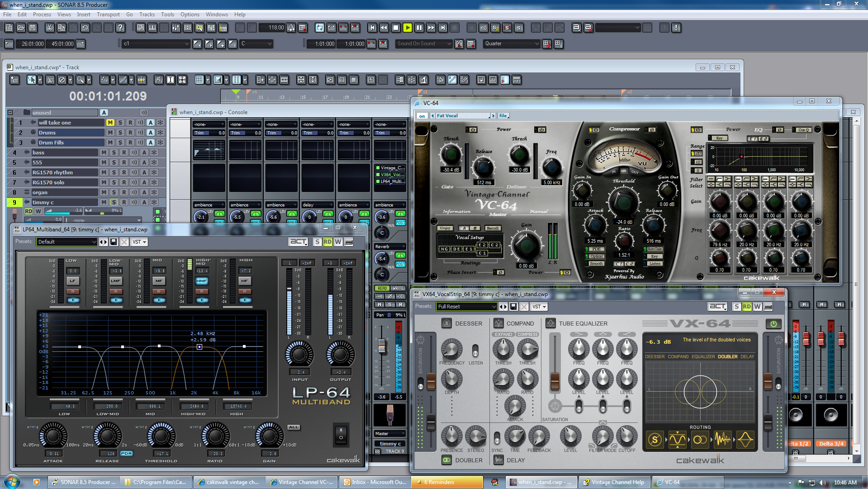This screenshot has width=868, height=489.
Task: Click next preset arrow in LP64 window
Action: 106,242
